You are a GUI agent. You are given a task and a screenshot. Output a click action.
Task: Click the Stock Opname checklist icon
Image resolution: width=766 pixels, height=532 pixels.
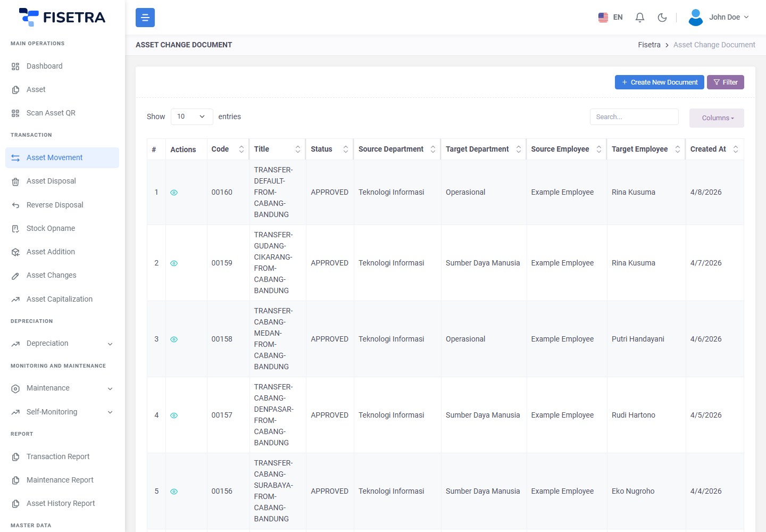(x=15, y=229)
